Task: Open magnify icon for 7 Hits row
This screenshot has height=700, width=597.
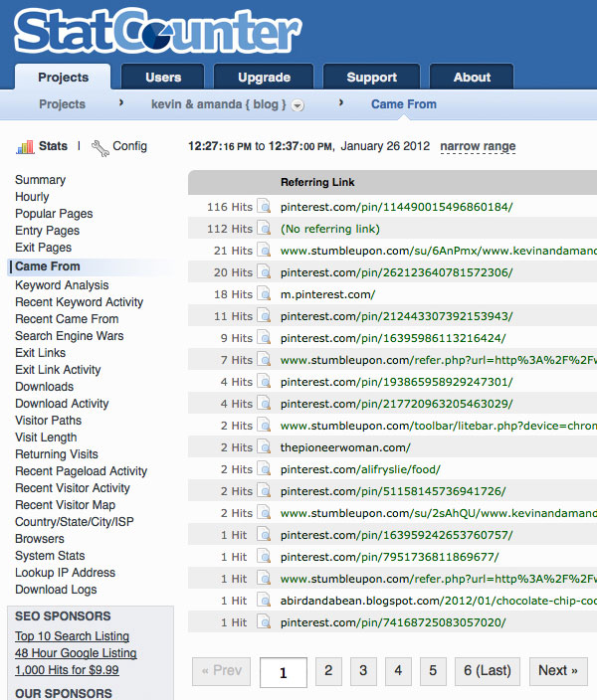Action: coord(264,360)
